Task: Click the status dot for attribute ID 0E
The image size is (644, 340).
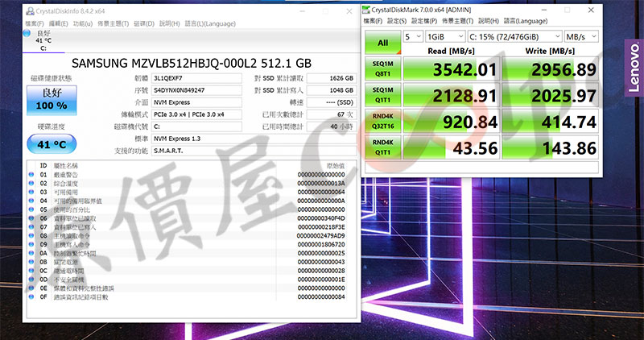Action: pyautogui.click(x=31, y=288)
